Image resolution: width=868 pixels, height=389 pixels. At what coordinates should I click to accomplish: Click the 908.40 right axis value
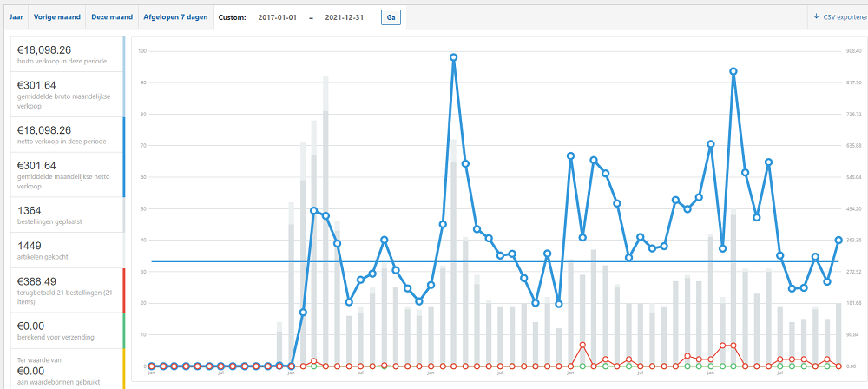[x=853, y=51]
